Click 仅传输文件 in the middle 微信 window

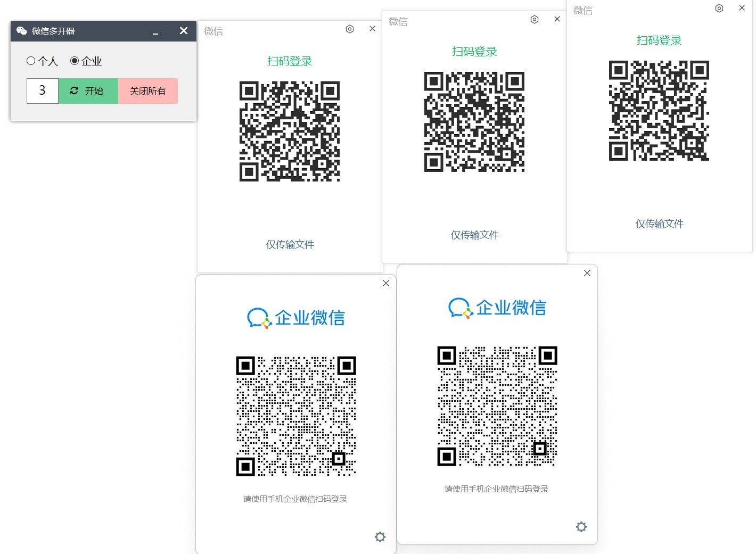coord(475,235)
